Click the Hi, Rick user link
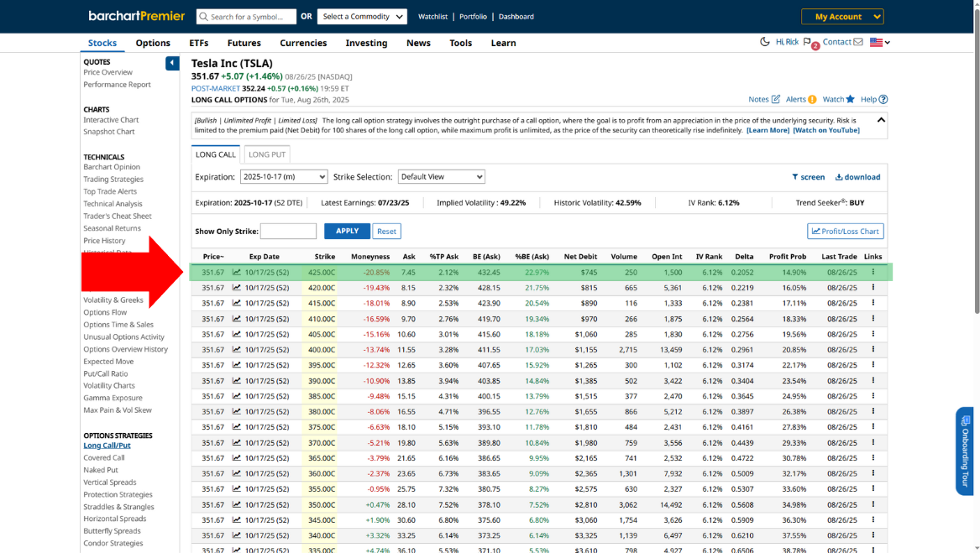Image resolution: width=980 pixels, height=553 pixels. click(x=787, y=42)
